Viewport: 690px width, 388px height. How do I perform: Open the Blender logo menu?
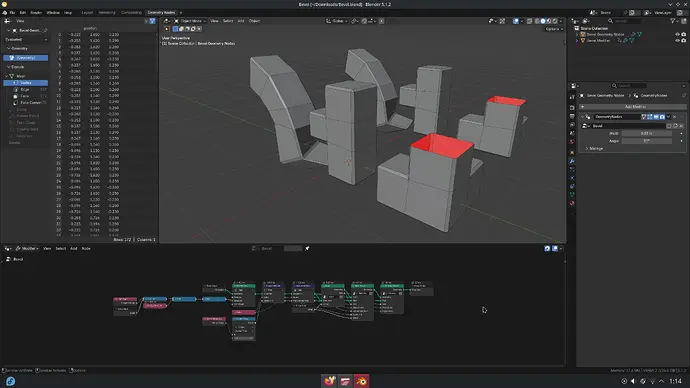tap(4, 12)
